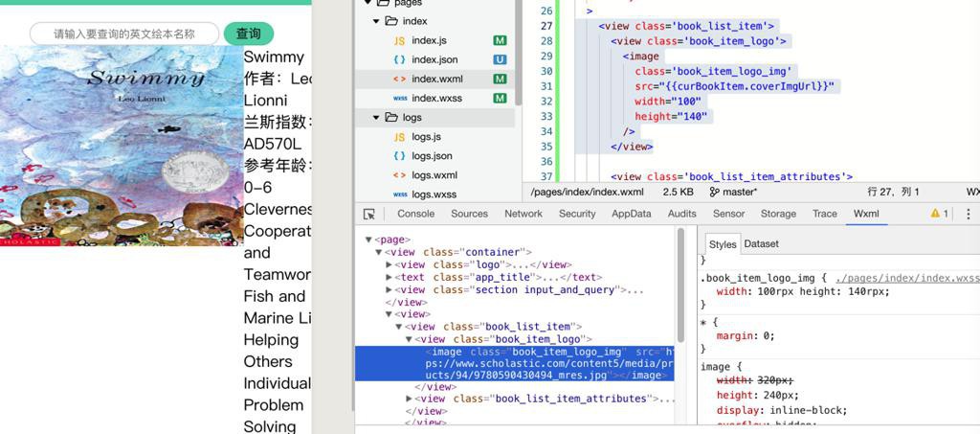Select the highlighted image book_item_logo_img node
The image size is (980, 434).
(514, 363)
